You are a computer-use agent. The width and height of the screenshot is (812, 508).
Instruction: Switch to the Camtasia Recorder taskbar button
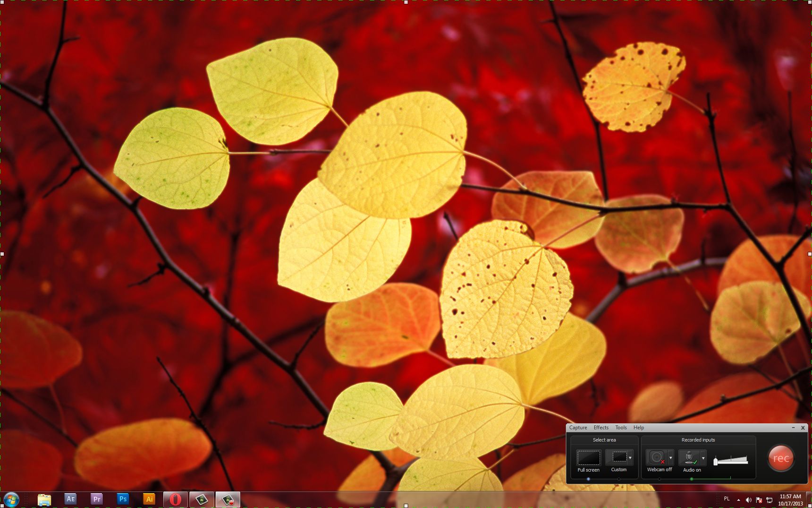tap(228, 499)
